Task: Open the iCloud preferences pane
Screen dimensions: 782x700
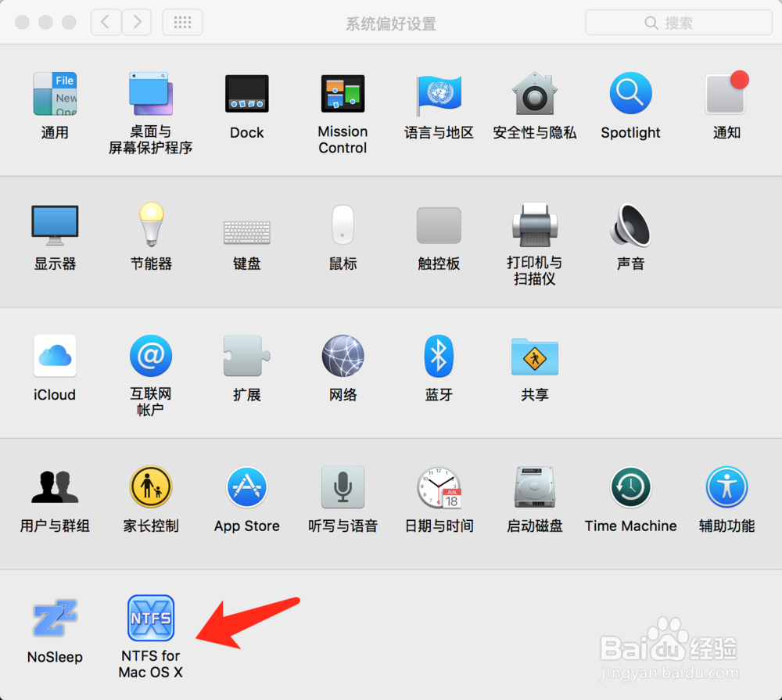Action: click(55, 356)
